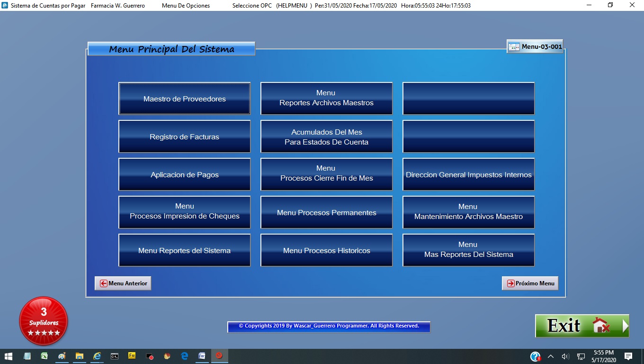Open Maestro de Proveedores

point(184,99)
